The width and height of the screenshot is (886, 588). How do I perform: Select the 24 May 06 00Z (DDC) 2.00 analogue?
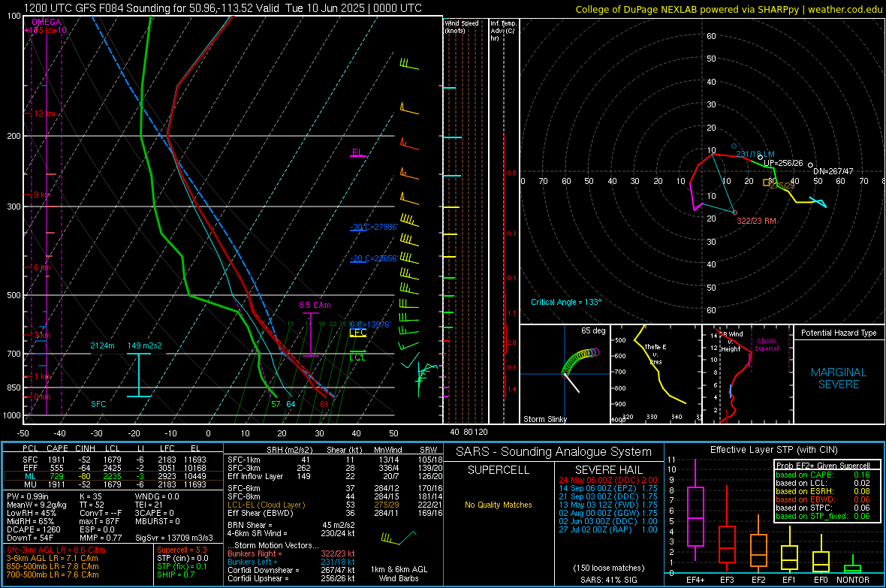point(608,480)
